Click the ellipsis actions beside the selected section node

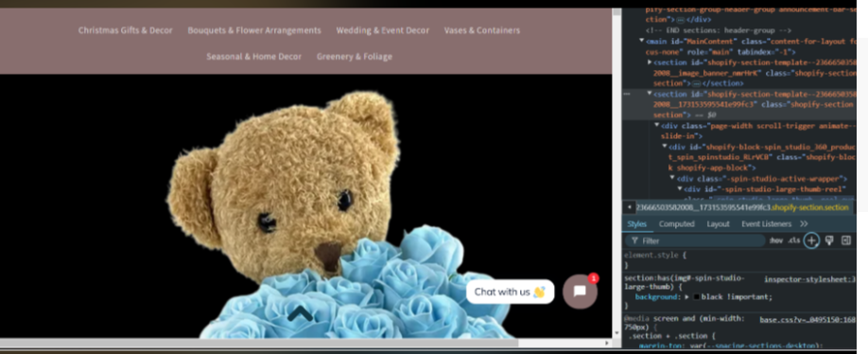click(x=627, y=94)
